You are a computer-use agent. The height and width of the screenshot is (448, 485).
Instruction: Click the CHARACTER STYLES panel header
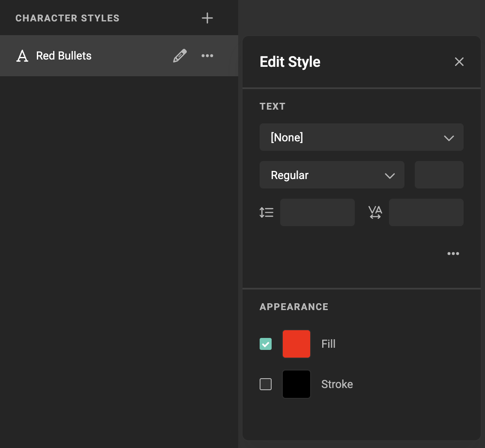[x=67, y=18]
